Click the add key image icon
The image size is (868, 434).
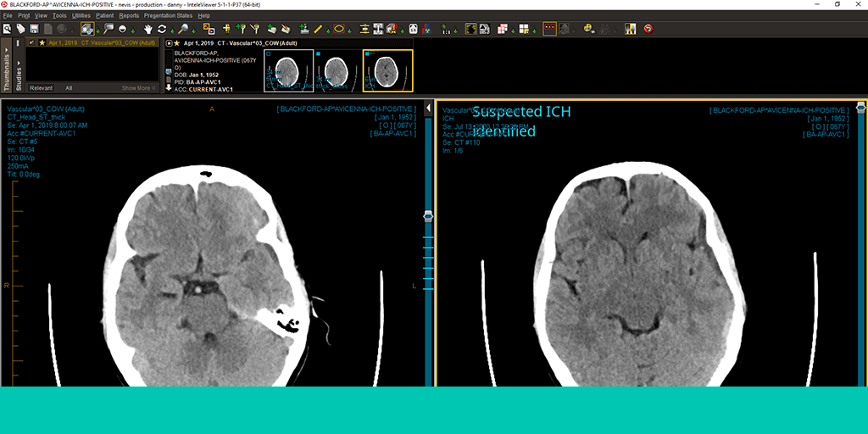click(241, 29)
